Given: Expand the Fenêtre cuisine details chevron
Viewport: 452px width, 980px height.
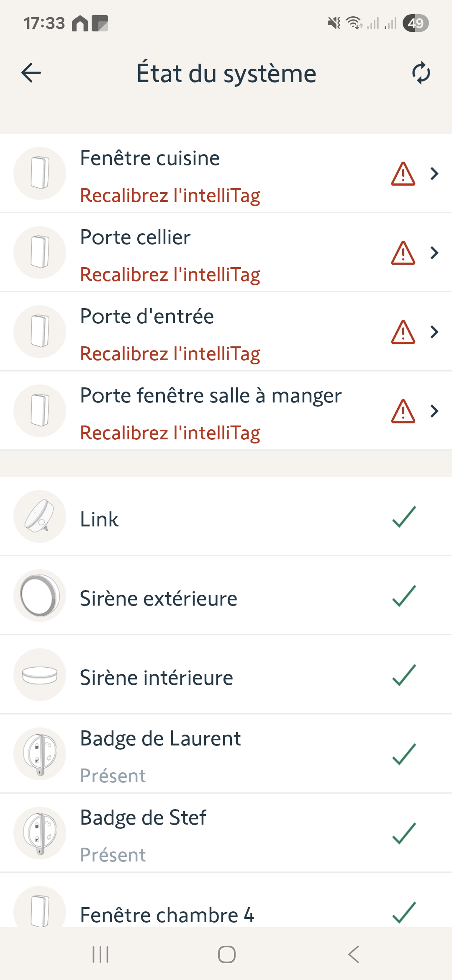Looking at the screenshot, I should [x=434, y=173].
